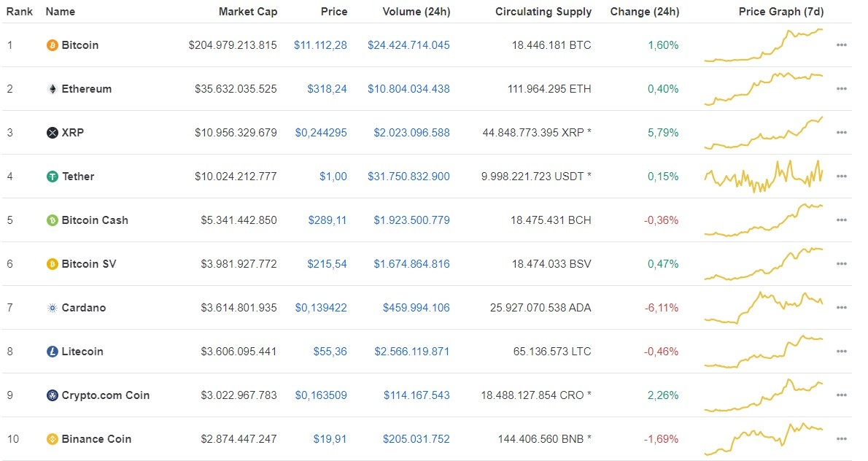
Task: Select the Bitcoin 7-day price graph
Action: 764,44
